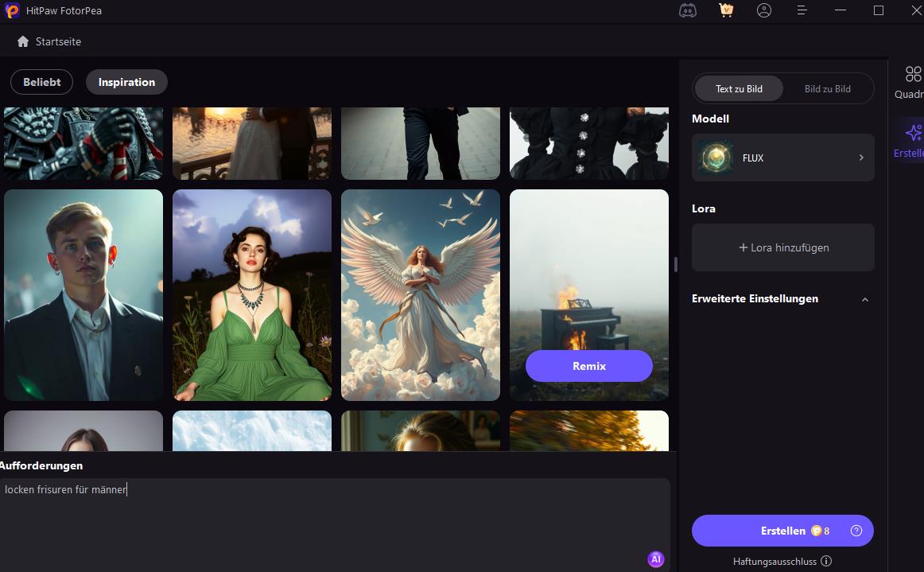The image size is (924, 572).
Task: Open the Erstellen sidebar sparkle icon
Action: [x=913, y=133]
